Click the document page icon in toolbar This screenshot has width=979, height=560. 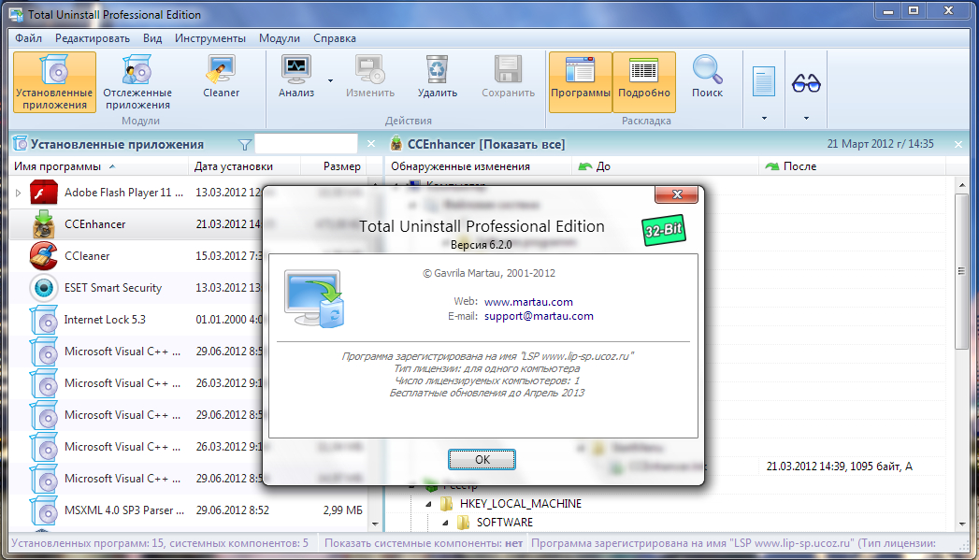(764, 81)
